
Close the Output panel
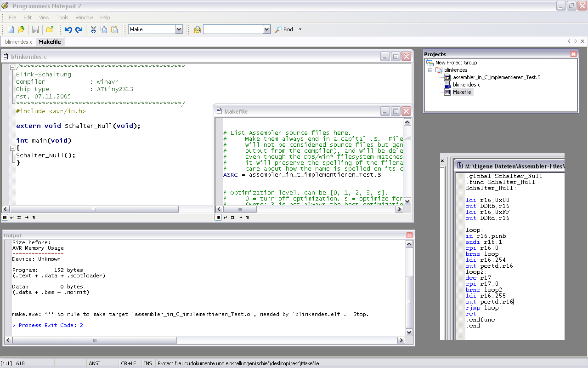click(409, 236)
